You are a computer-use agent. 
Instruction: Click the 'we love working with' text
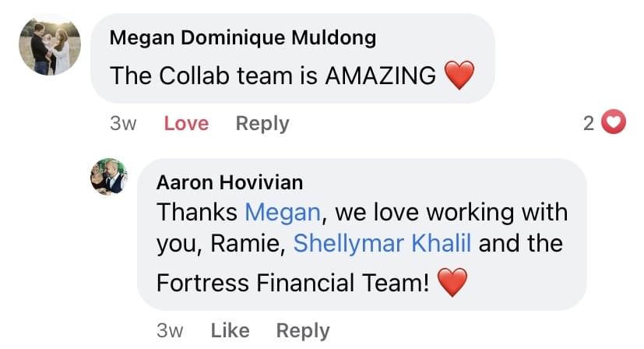pyautogui.click(x=452, y=212)
